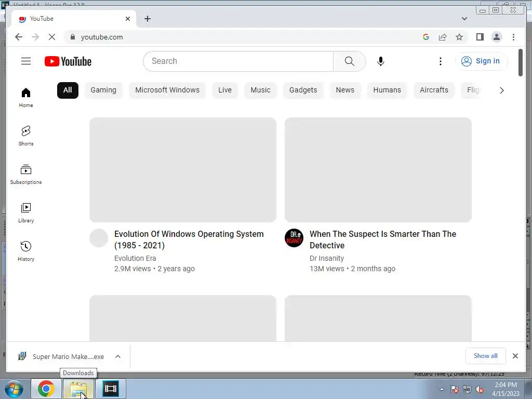Click Chrome icon in taskbar
This screenshot has height=399, width=532.
[46, 389]
